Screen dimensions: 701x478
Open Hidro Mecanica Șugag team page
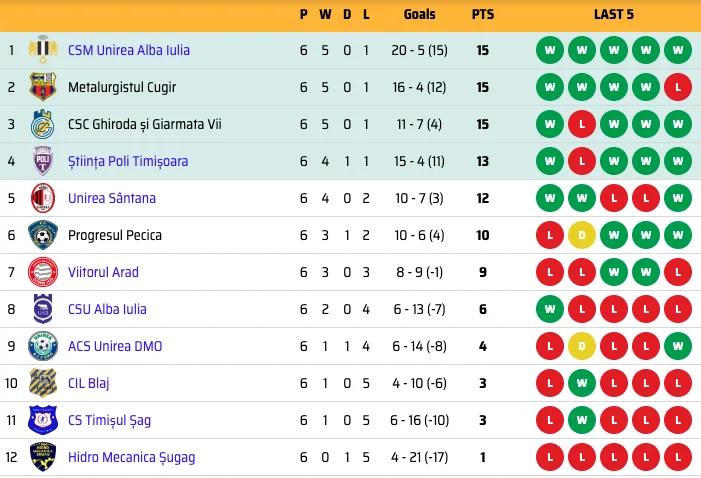[131, 457]
